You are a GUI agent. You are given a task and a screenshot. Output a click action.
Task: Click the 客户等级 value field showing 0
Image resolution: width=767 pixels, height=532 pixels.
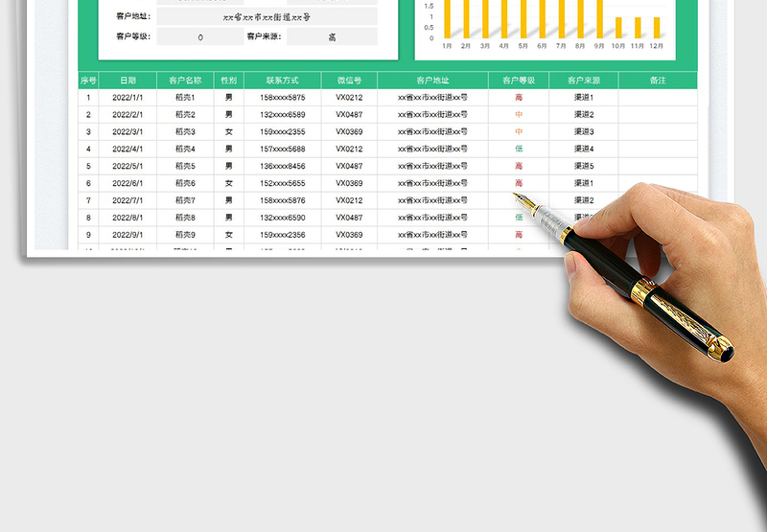pos(199,37)
